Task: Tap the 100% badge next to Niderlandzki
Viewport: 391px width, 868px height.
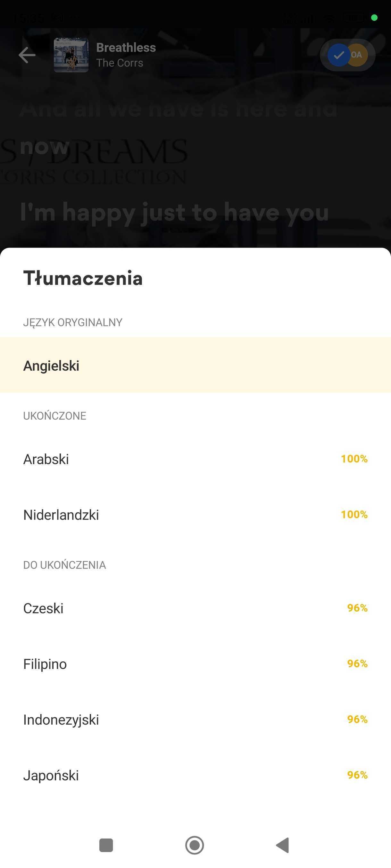Action: point(354,515)
